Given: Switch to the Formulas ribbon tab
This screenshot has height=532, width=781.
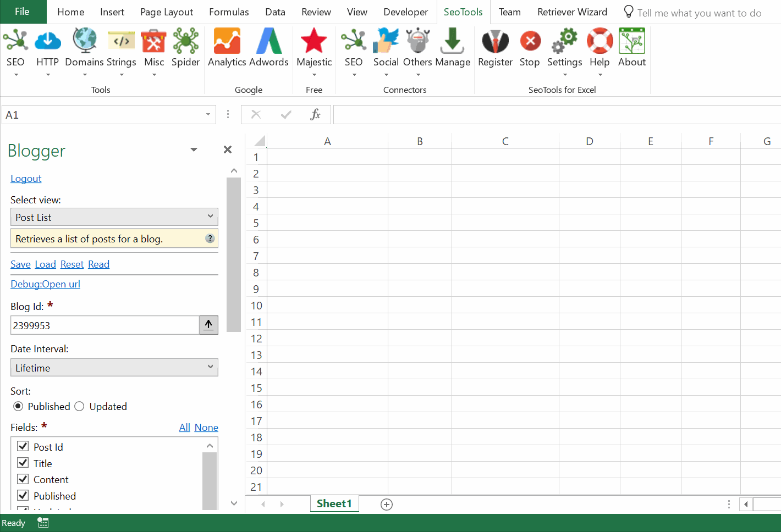Looking at the screenshot, I should tap(229, 12).
